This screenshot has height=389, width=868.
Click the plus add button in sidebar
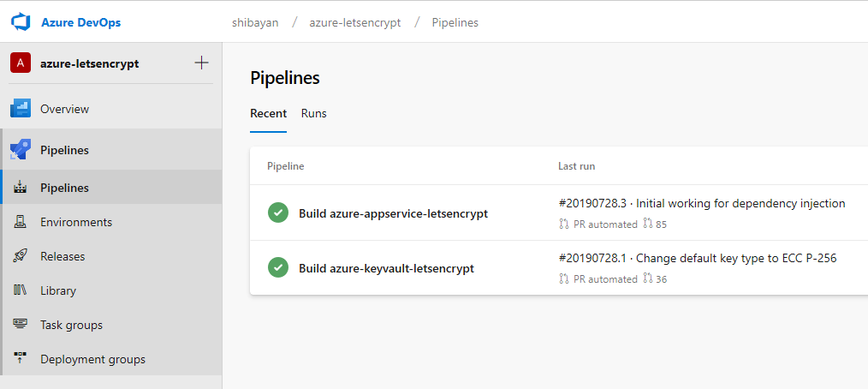tap(201, 63)
